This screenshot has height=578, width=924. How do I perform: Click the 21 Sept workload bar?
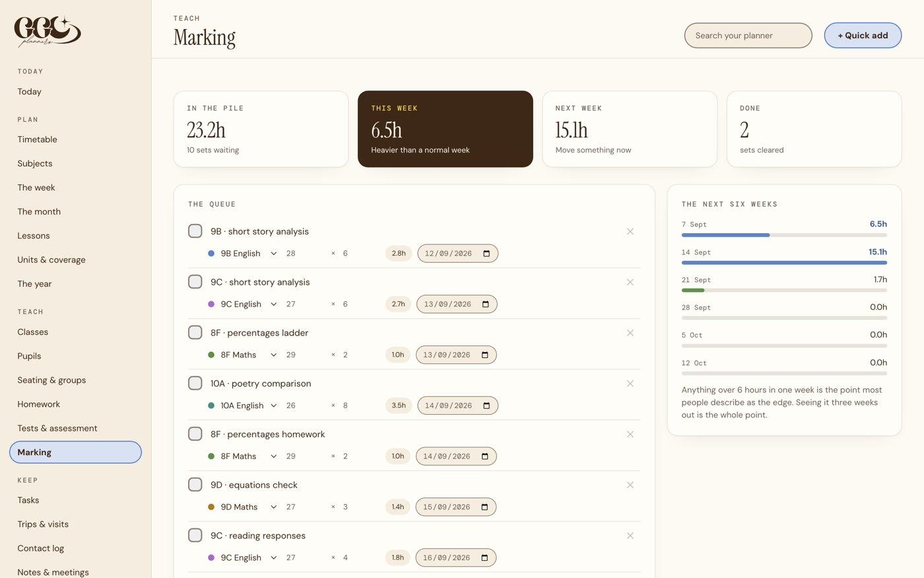784,291
